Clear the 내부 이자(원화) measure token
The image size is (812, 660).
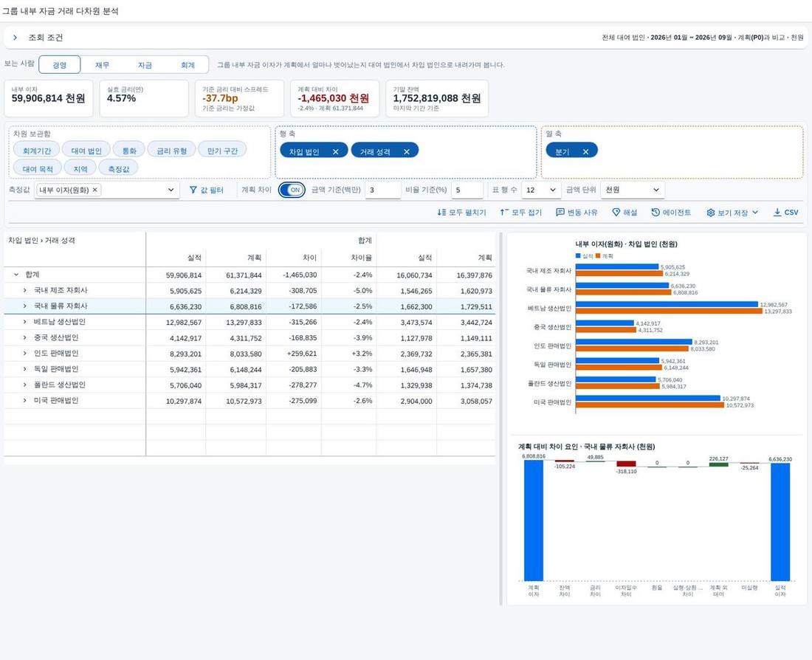pos(94,190)
